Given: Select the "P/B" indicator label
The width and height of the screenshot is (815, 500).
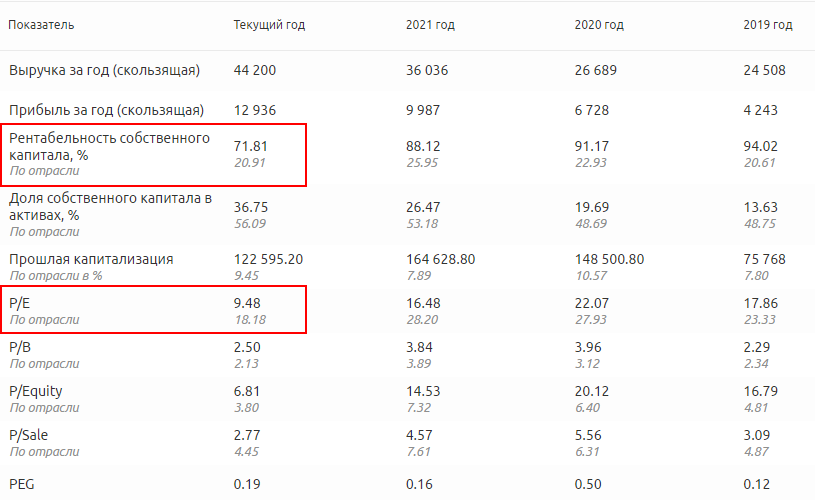Looking at the screenshot, I should pyautogui.click(x=20, y=347).
